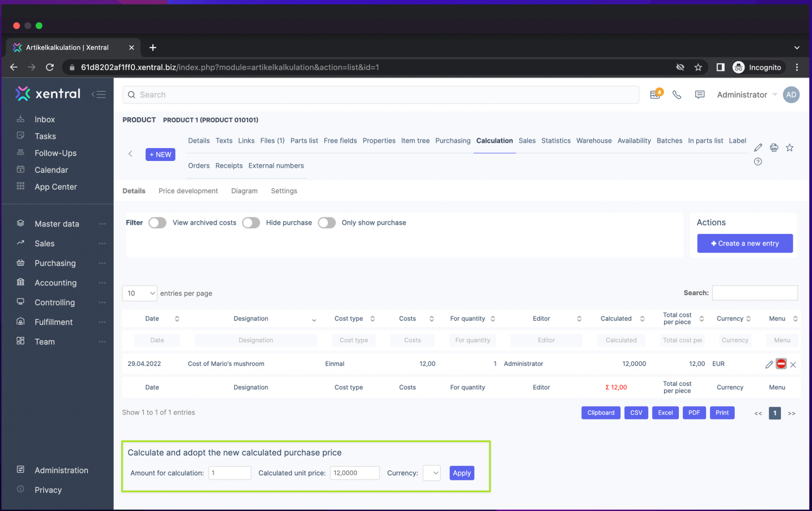
Task: Collapse the sidebar with the chevron next to Xentral
Action: tap(99, 94)
